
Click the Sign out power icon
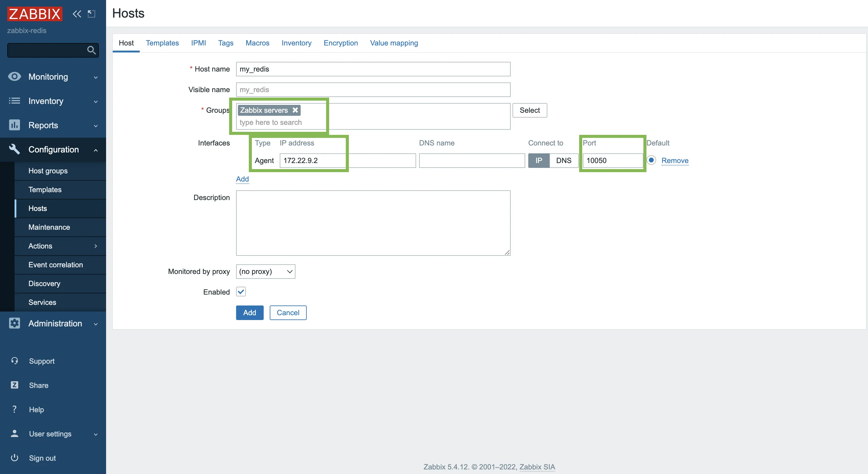pos(14,458)
